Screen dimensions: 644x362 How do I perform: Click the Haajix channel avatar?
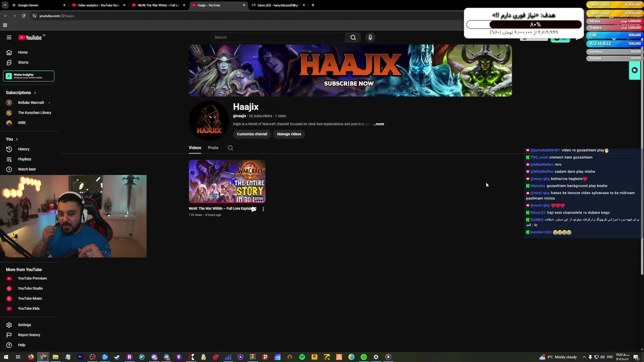click(x=209, y=121)
